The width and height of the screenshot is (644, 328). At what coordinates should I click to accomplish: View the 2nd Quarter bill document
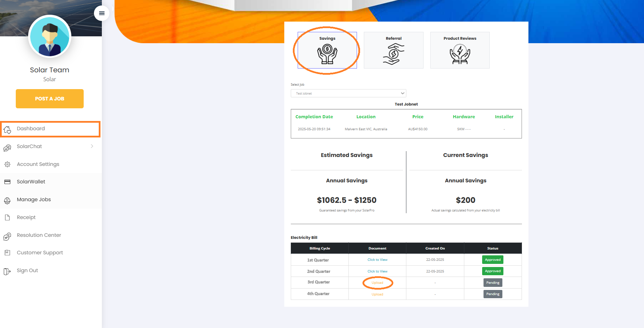(377, 271)
